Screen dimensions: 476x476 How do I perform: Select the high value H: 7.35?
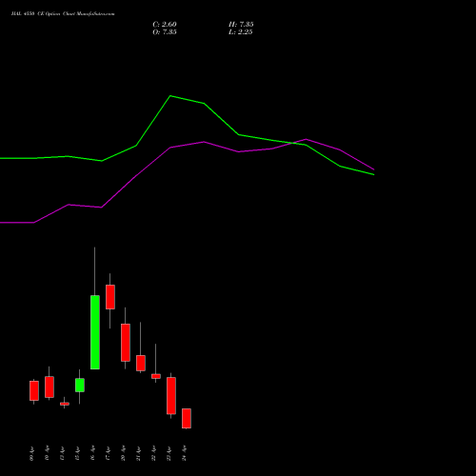tap(241, 25)
